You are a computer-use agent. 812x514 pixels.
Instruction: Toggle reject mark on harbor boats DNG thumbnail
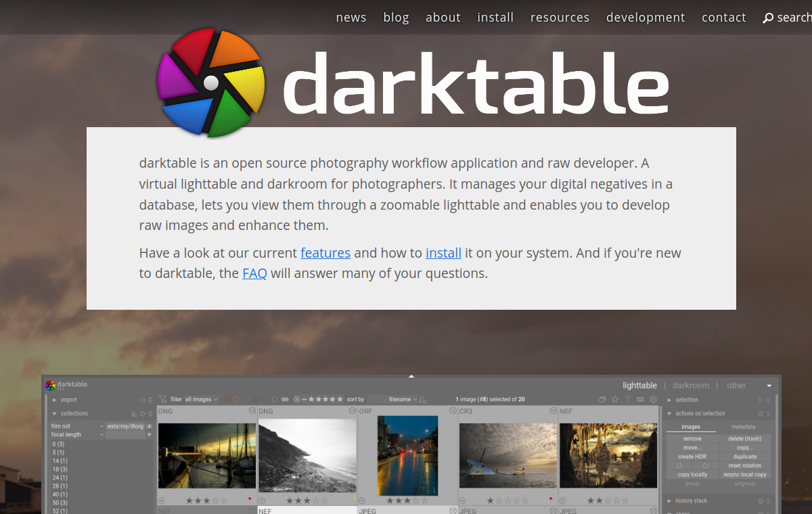161,500
